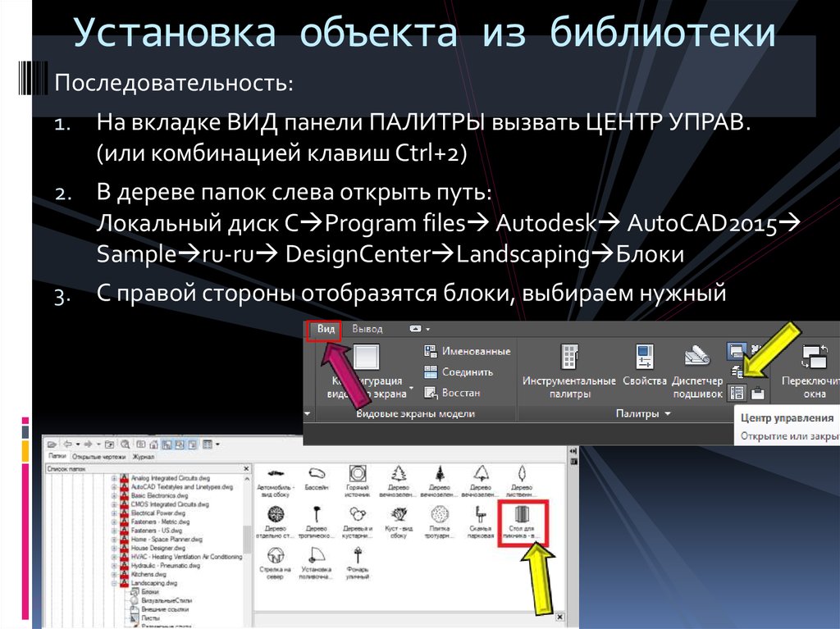
Task: Click Load folder icon in DesignCenter toolbar
Action: (x=52, y=444)
